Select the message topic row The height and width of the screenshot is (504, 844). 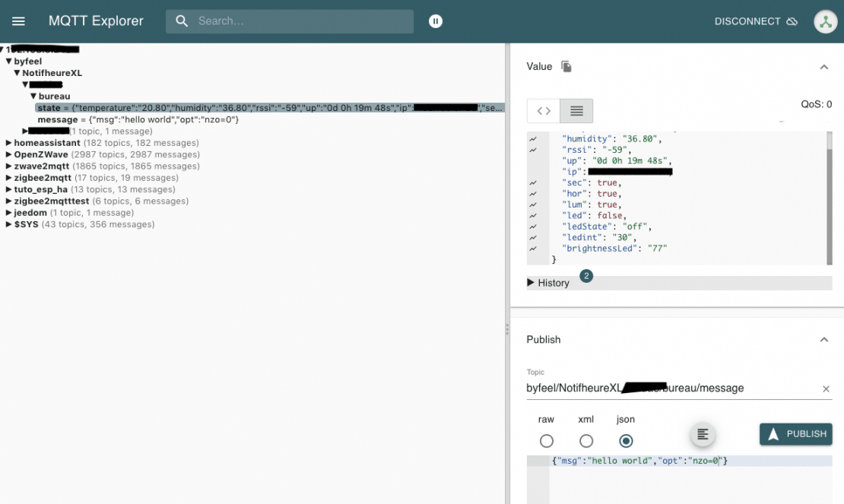pyautogui.click(x=138, y=119)
